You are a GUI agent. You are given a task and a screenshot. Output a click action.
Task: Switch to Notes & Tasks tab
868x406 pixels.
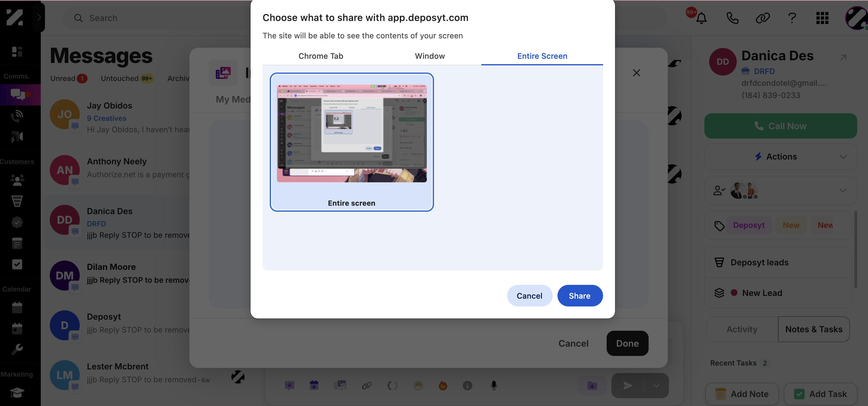pos(814,329)
